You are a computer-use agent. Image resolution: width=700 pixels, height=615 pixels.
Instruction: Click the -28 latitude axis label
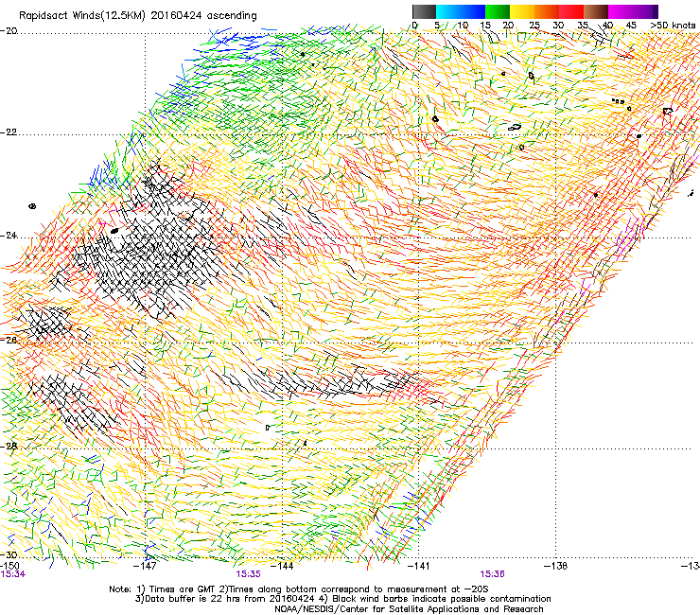(9, 446)
